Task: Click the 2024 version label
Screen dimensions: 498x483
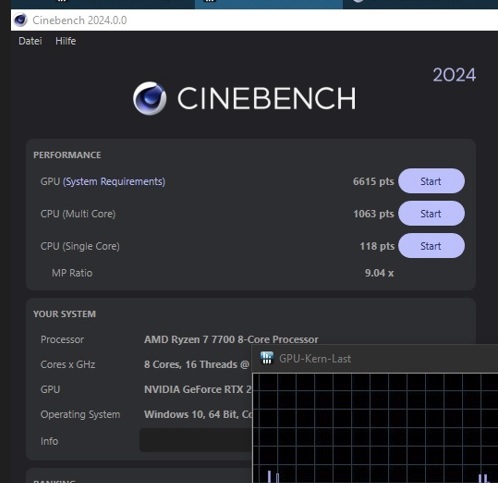Action: click(454, 75)
